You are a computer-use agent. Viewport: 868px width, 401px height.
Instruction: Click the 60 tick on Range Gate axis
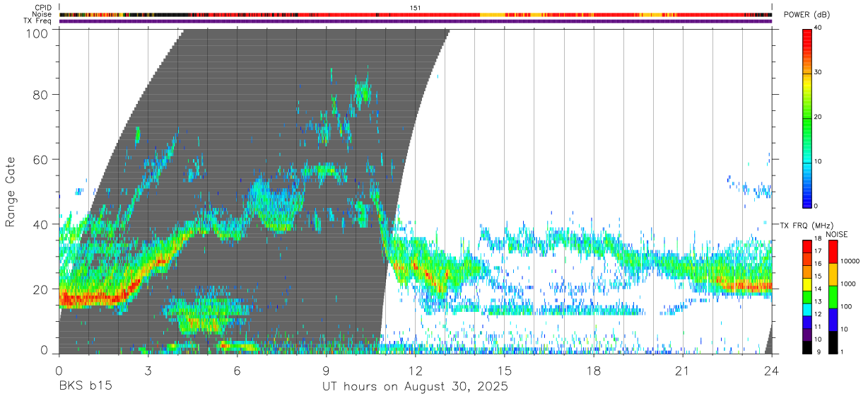pos(40,160)
